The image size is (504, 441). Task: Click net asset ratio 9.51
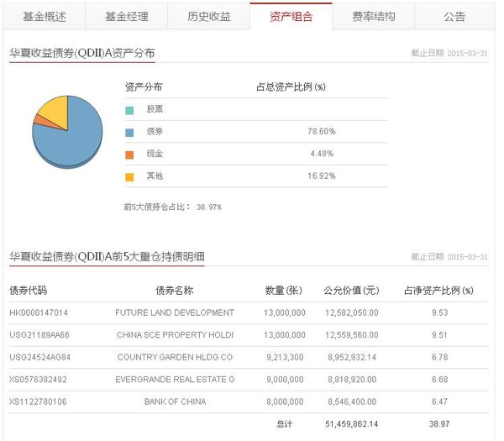[x=439, y=335]
